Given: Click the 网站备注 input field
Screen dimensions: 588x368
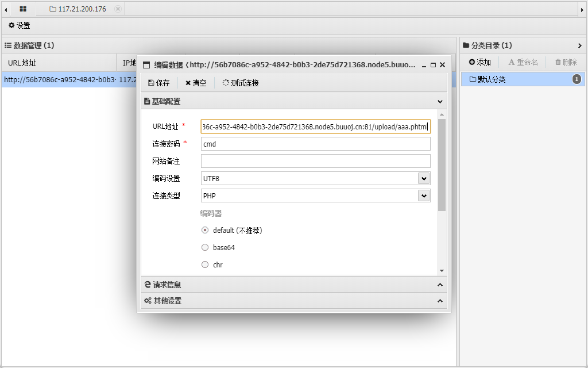Looking at the screenshot, I should [315, 161].
